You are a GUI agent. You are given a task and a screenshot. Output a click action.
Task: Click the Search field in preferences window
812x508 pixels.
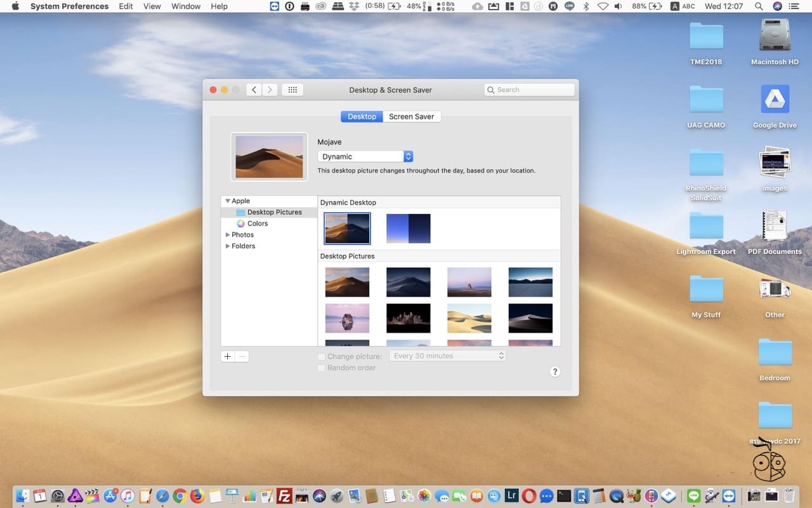529,90
